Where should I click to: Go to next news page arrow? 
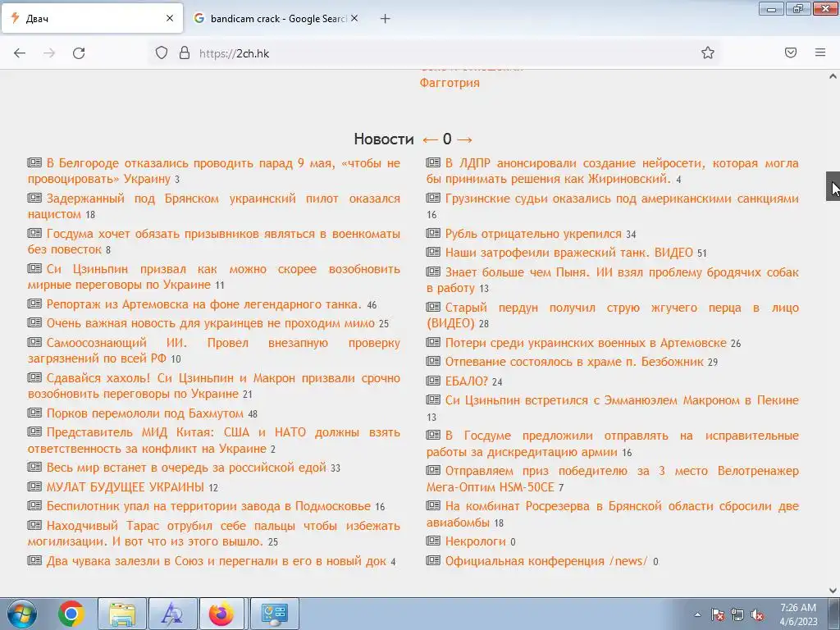(x=464, y=139)
